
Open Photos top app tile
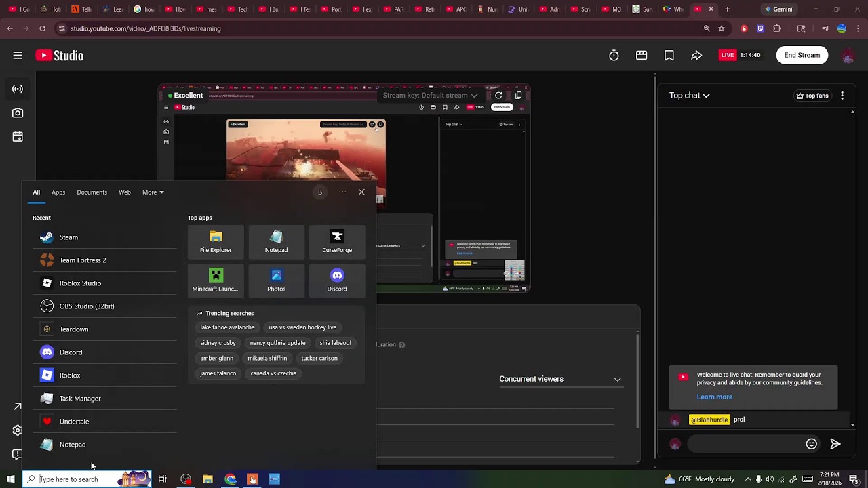pos(276,281)
